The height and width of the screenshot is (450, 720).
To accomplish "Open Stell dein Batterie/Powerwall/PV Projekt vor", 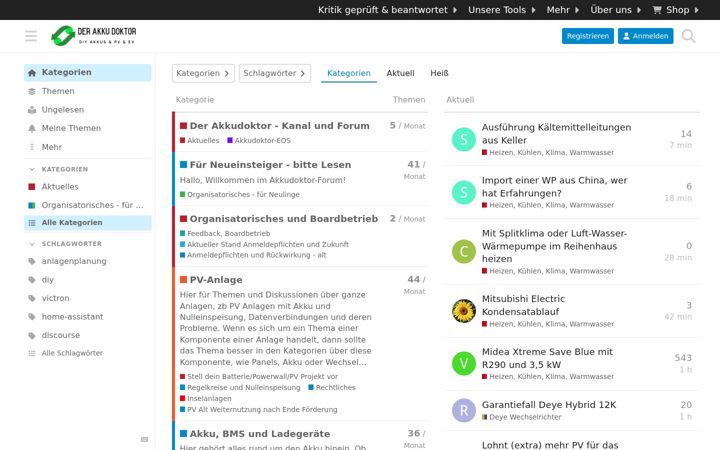I will pos(259,377).
